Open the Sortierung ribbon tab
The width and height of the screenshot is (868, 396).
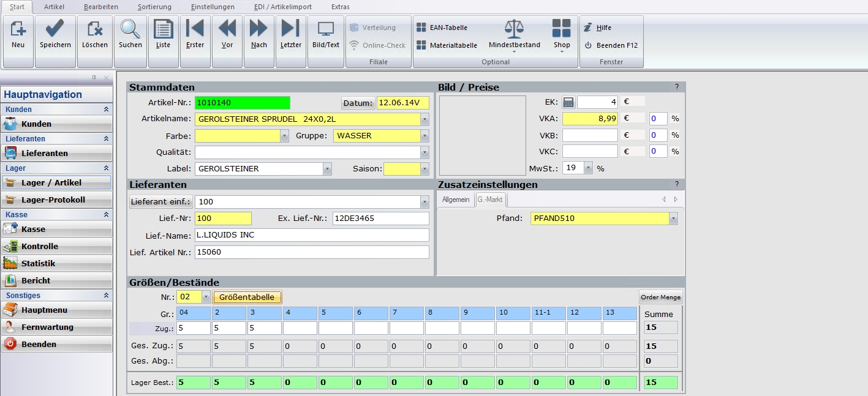tap(156, 7)
